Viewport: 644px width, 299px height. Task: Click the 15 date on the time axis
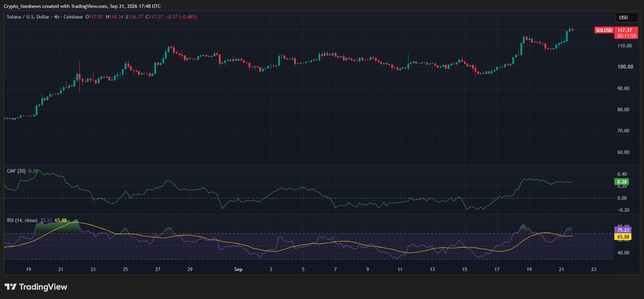[465, 269]
